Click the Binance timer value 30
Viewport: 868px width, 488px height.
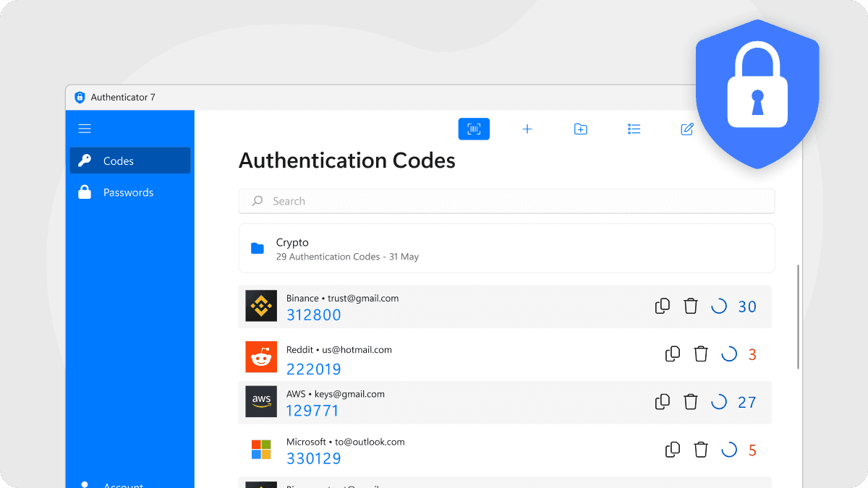pos(747,307)
